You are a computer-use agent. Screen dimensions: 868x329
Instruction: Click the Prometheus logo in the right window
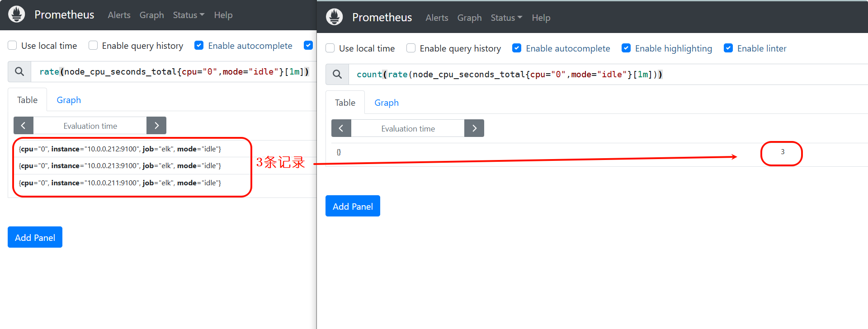point(335,17)
